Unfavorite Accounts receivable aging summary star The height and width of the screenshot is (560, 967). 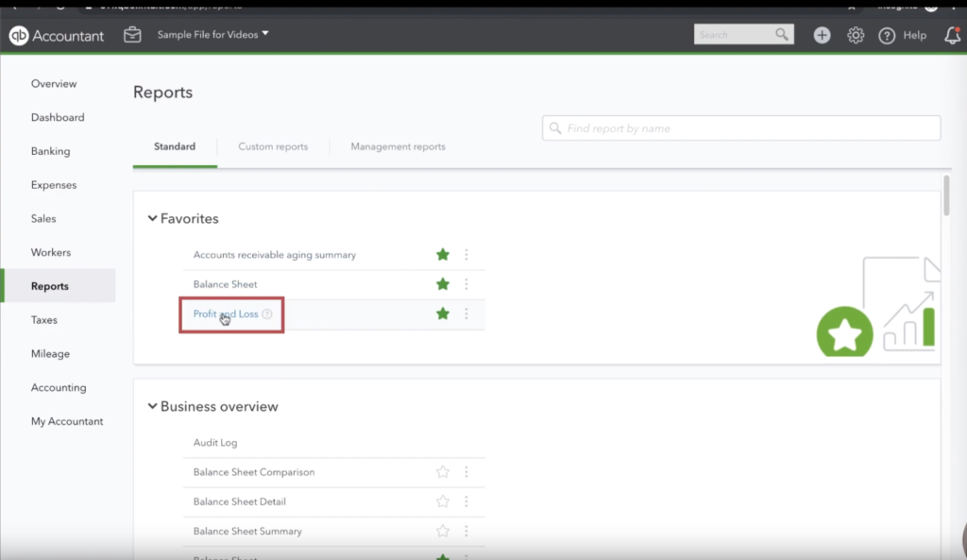tap(443, 255)
